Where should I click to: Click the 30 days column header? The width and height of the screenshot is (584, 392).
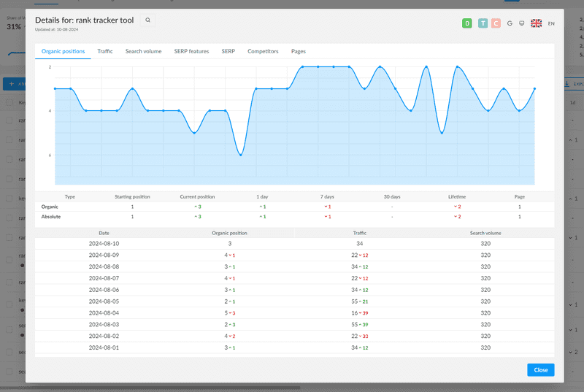392,196
